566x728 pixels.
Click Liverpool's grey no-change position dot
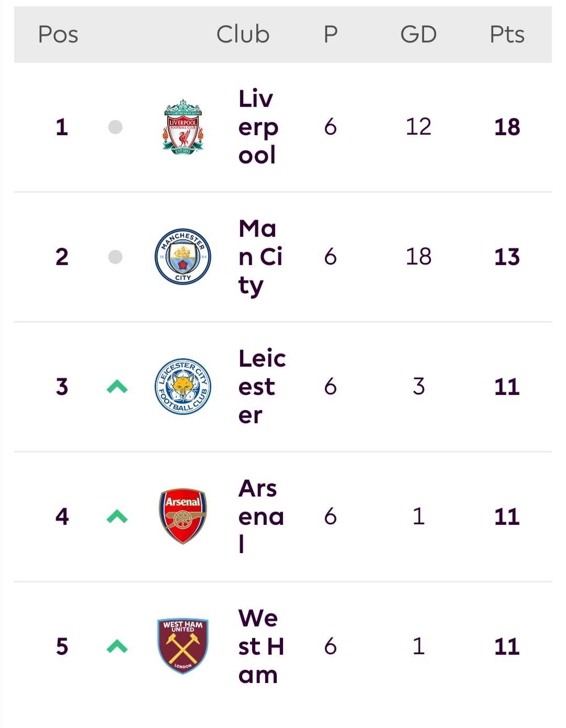115,127
